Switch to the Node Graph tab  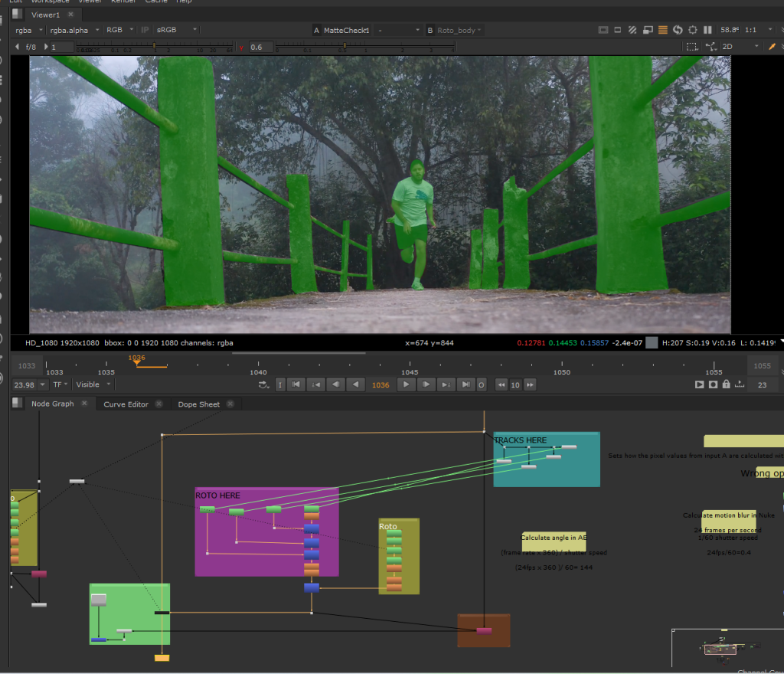pos(53,404)
